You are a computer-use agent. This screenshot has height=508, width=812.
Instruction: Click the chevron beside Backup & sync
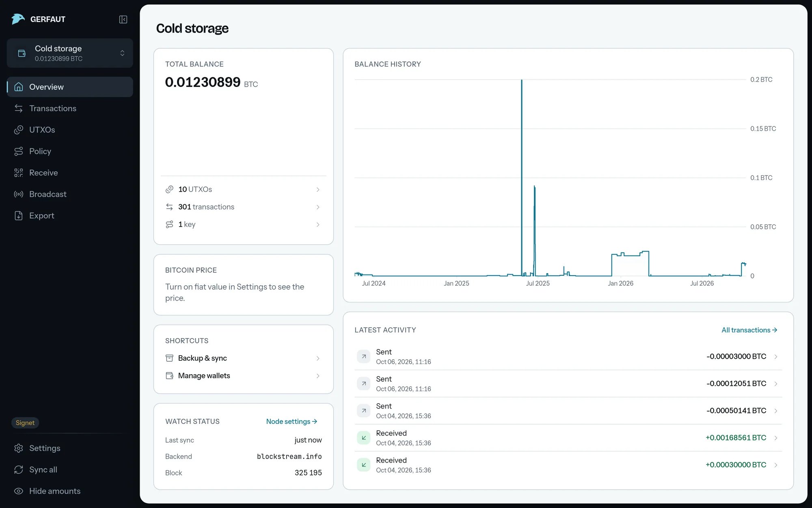[x=318, y=358]
